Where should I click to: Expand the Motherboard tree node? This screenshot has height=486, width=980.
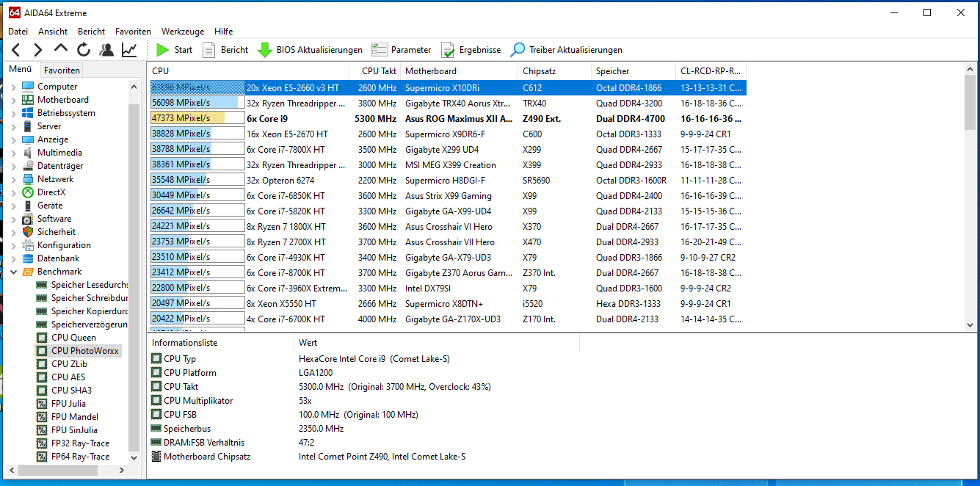(x=13, y=100)
